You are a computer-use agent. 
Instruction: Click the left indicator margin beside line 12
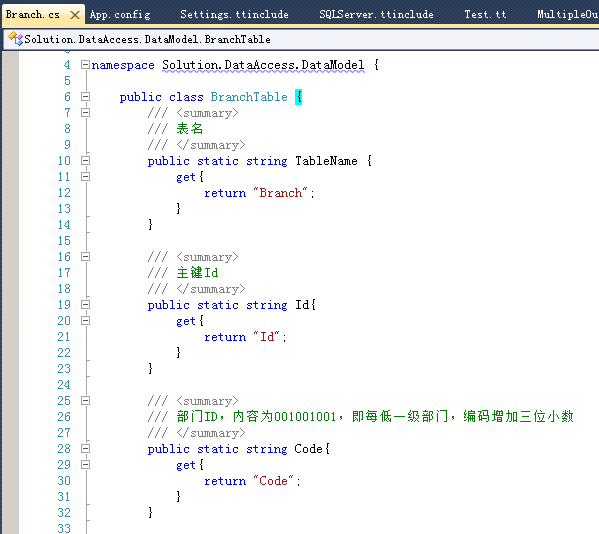click(11, 193)
